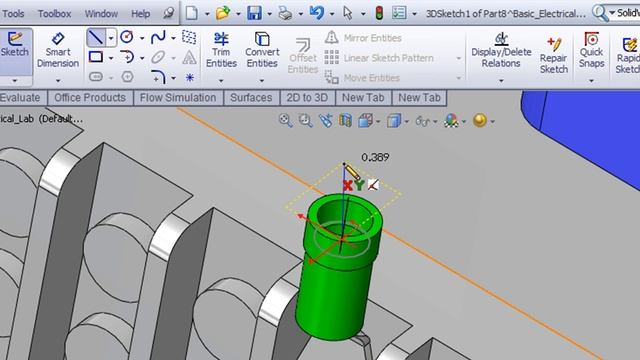Select the Point sketch tool
The height and width of the screenshot is (360, 640).
tap(190, 77)
